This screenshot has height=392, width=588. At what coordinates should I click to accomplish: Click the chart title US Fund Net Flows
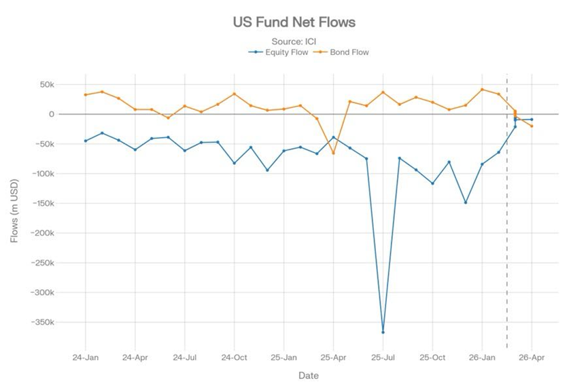point(294,22)
